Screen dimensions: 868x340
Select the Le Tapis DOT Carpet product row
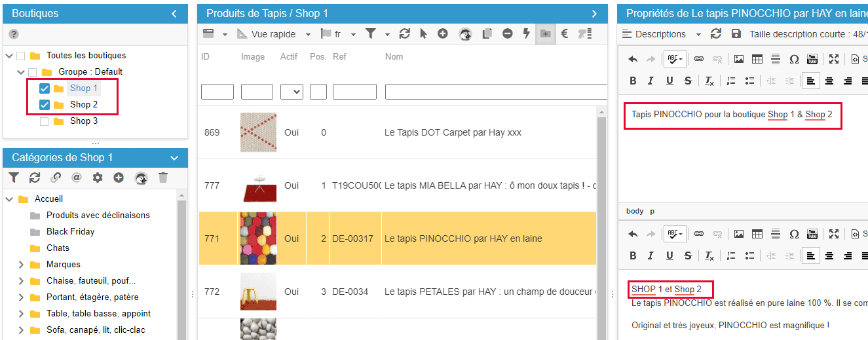tap(452, 132)
